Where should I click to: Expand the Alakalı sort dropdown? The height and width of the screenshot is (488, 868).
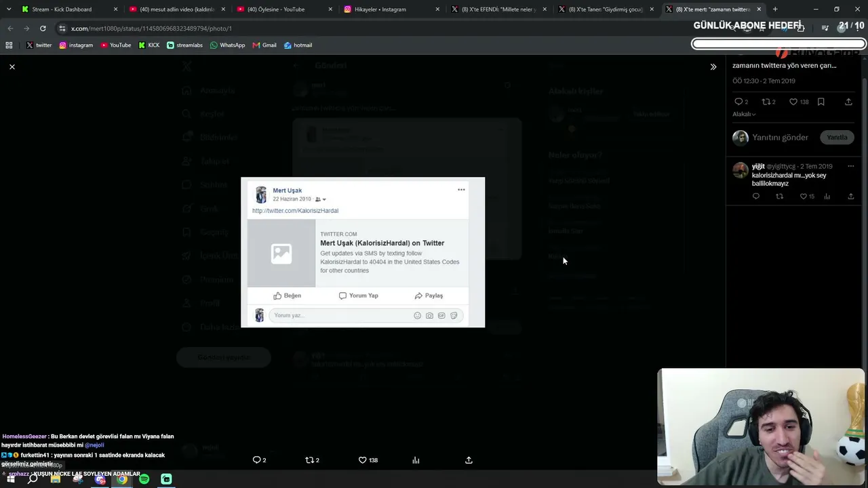744,115
